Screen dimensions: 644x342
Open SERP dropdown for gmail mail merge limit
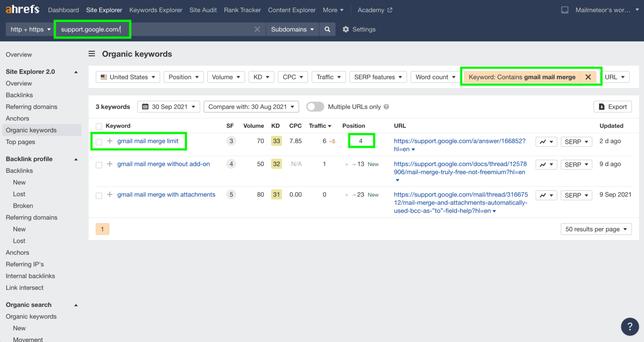coord(576,142)
